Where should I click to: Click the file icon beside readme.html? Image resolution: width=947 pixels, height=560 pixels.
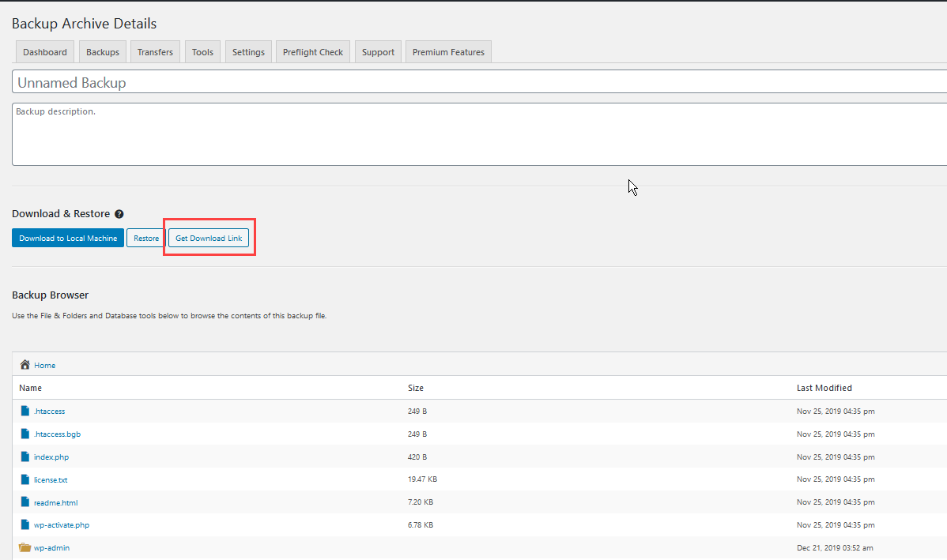pyautogui.click(x=24, y=502)
